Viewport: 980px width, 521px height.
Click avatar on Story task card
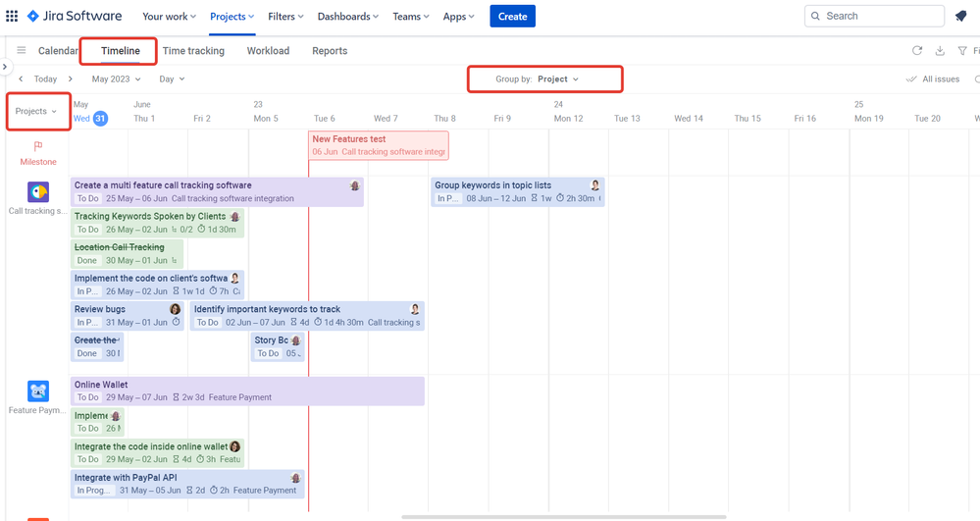pyautogui.click(x=295, y=340)
